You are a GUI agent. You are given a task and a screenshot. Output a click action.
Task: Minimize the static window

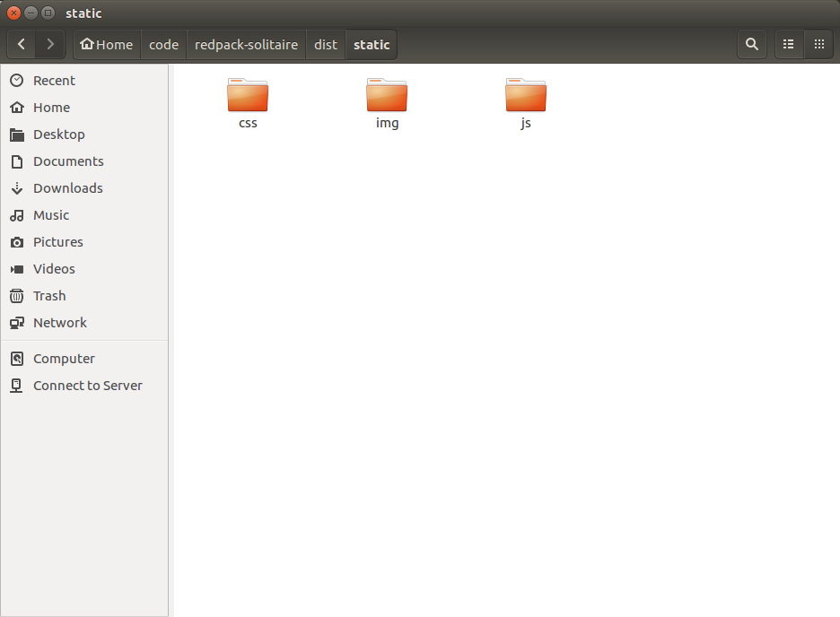click(31, 13)
